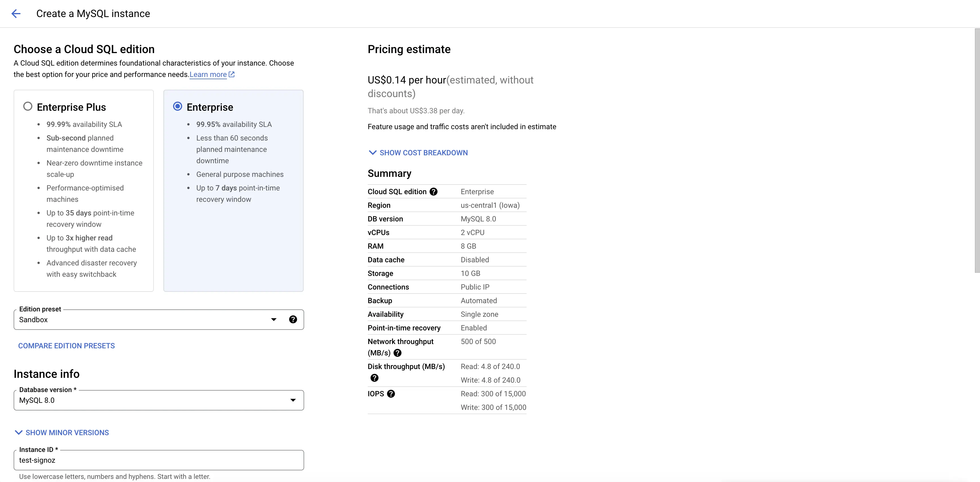Open the Database version MySQL 8.0 dropdown
The height and width of the screenshot is (482, 980).
159,400
